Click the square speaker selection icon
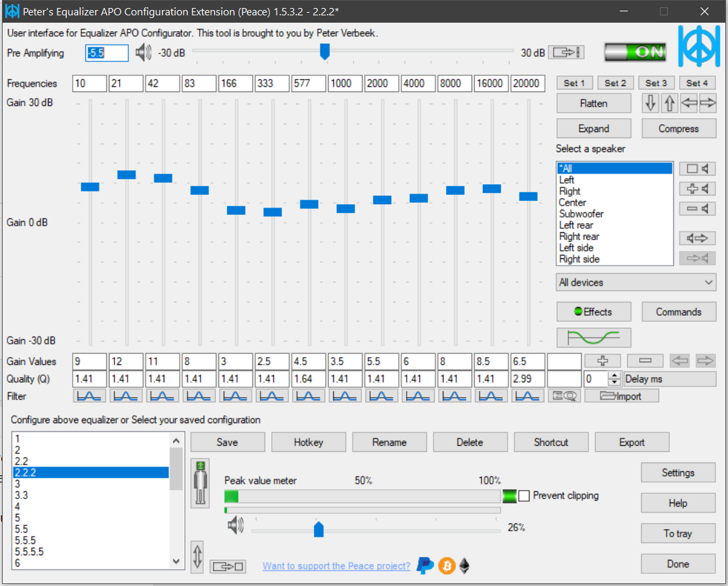The image size is (728, 586). (x=697, y=169)
